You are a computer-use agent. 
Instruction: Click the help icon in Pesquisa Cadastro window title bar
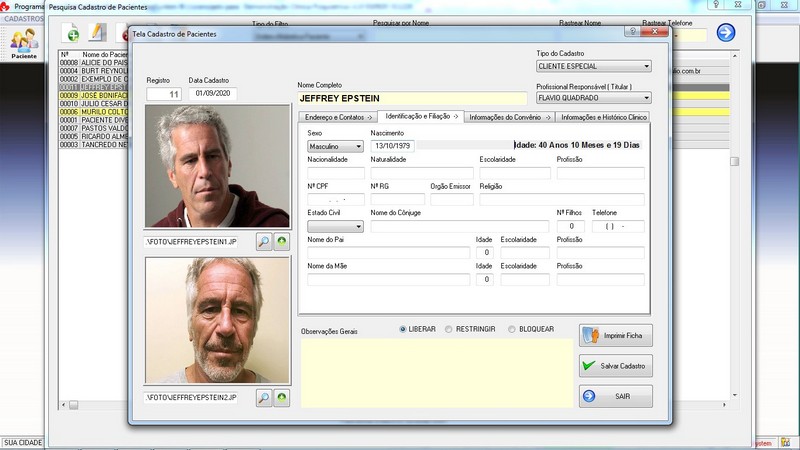(x=716, y=5)
